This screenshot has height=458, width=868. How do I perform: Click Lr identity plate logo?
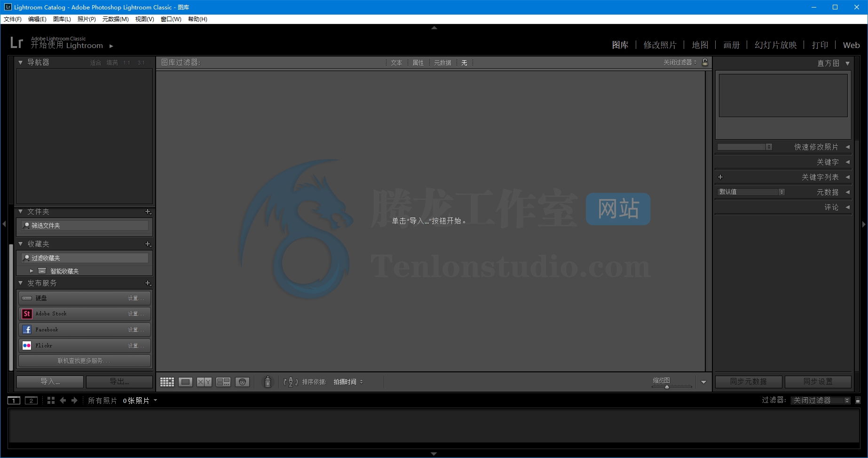tap(16, 43)
